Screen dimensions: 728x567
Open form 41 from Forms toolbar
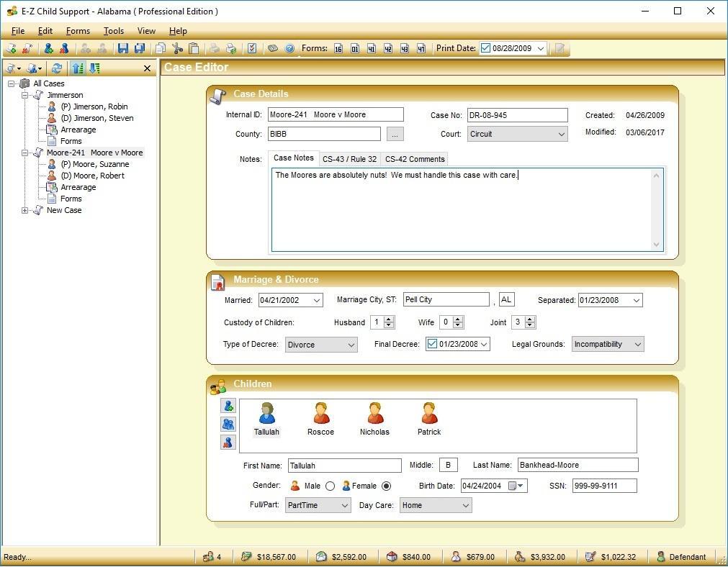[372, 48]
